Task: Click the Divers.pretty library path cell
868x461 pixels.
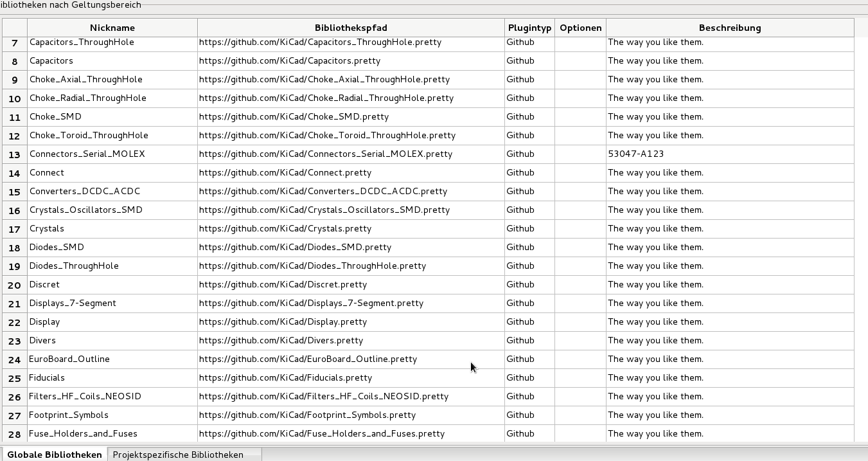Action: pos(351,341)
